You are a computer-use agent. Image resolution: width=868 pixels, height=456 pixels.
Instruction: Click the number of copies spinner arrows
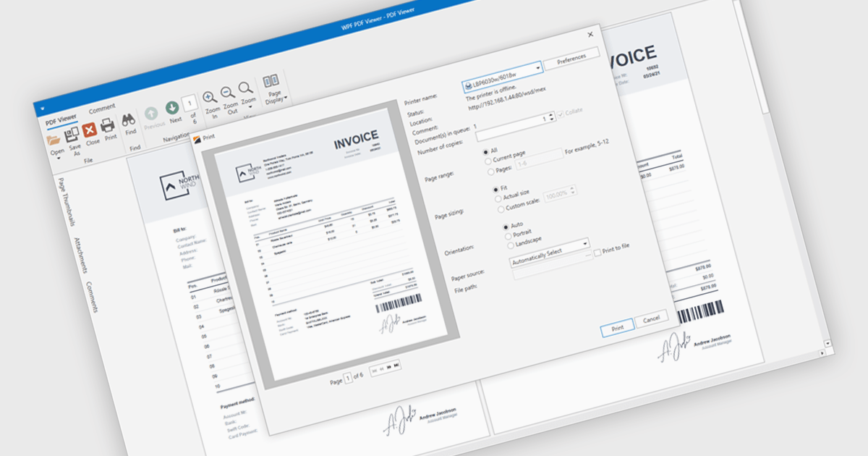pos(550,117)
